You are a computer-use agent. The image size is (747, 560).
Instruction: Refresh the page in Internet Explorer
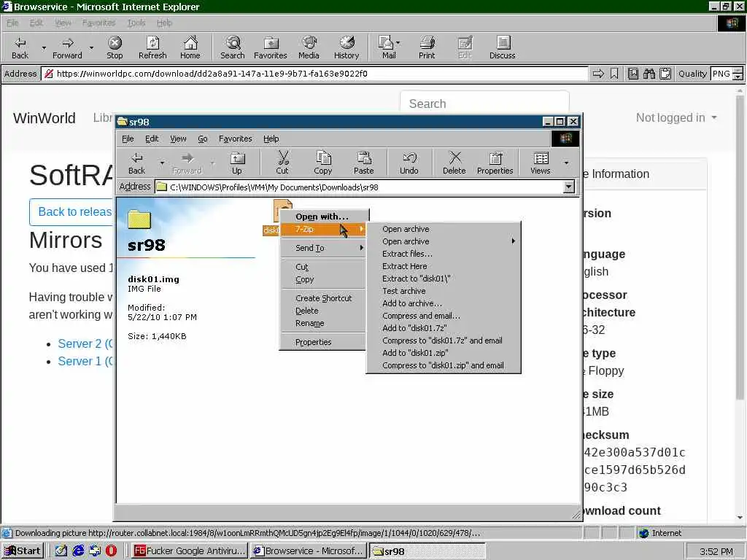click(x=152, y=47)
